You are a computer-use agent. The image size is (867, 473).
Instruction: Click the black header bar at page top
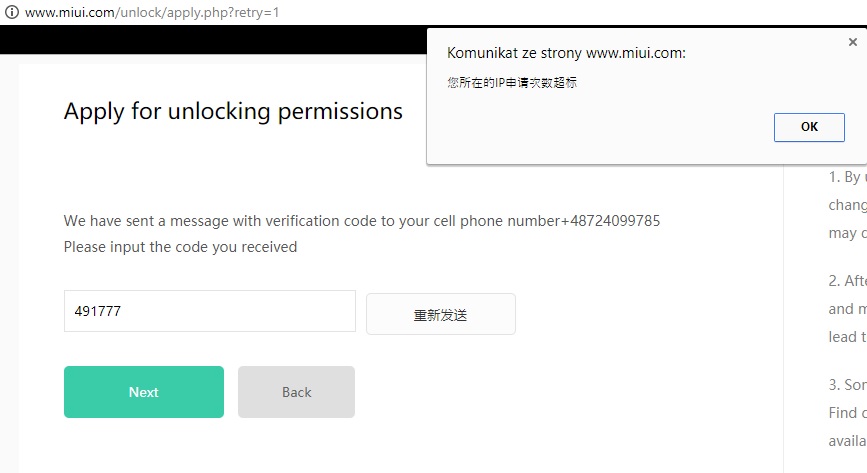pos(200,40)
